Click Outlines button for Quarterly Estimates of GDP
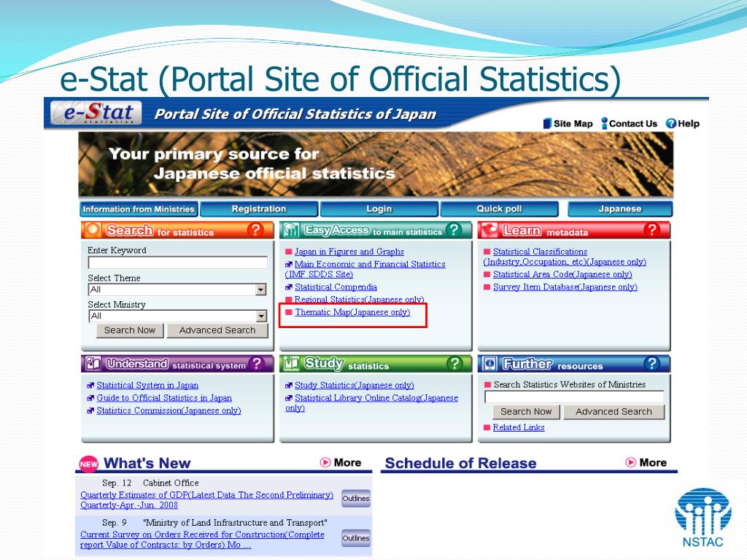 [x=356, y=499]
